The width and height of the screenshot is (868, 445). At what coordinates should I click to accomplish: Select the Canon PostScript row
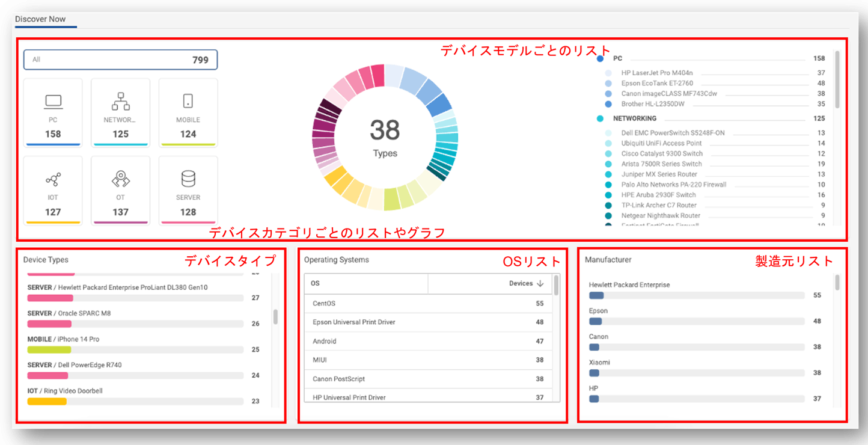click(x=428, y=379)
